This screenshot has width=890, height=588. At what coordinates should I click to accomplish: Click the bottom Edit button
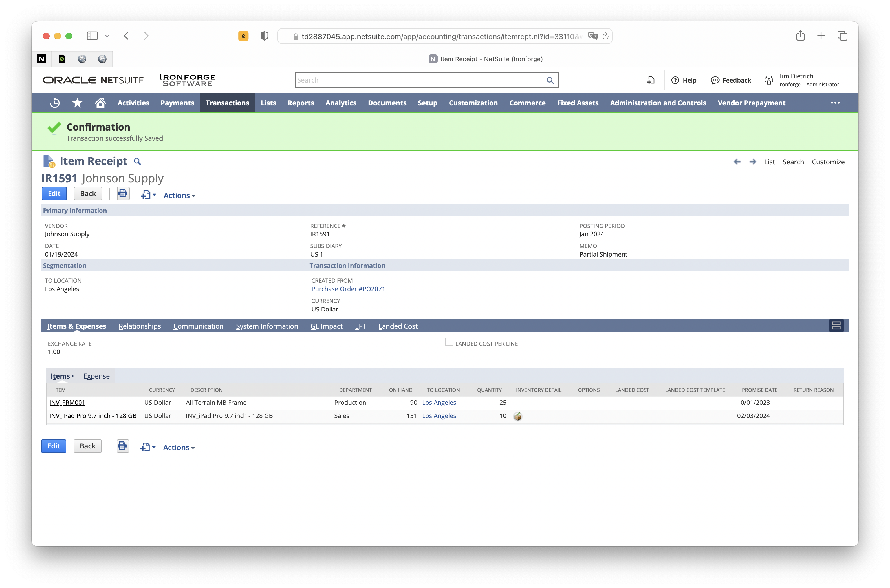tap(54, 446)
